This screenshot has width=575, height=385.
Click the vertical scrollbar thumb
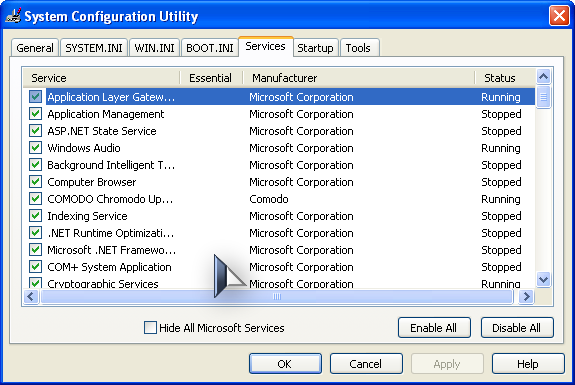click(x=543, y=97)
